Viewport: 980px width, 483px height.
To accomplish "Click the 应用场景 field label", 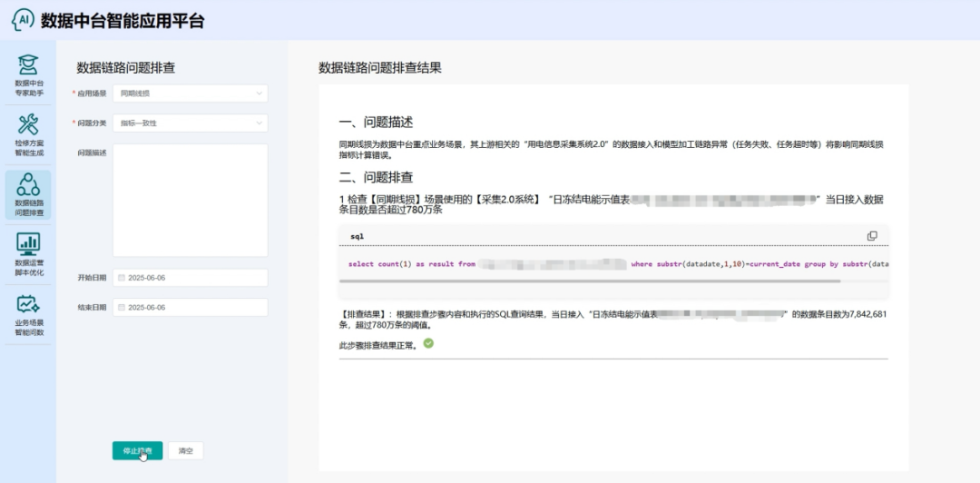I will [92, 94].
